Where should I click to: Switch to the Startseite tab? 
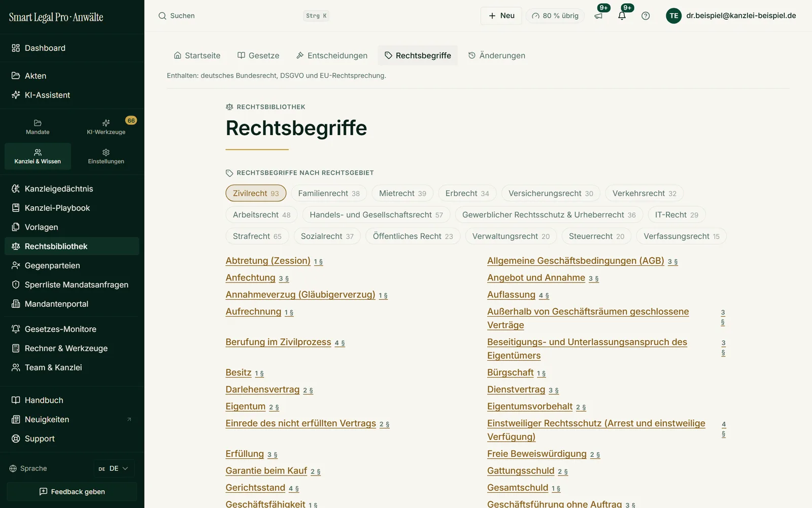pyautogui.click(x=197, y=55)
